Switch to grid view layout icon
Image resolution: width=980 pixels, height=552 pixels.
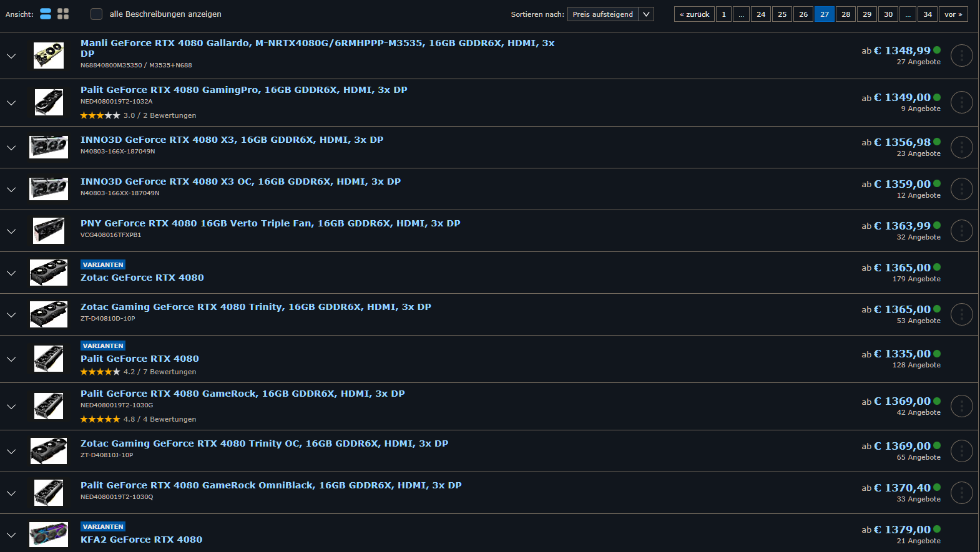pos(63,14)
